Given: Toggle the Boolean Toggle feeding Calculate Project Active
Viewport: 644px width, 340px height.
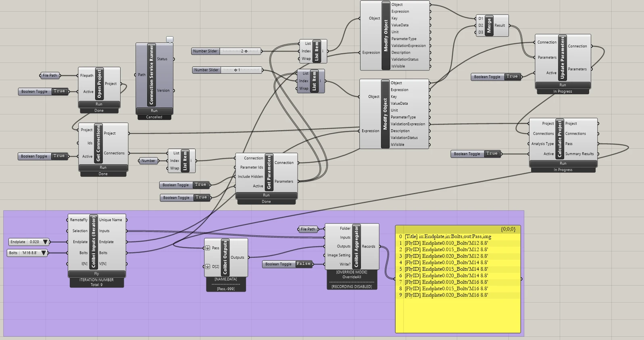Looking at the screenshot, I should pos(475,153).
